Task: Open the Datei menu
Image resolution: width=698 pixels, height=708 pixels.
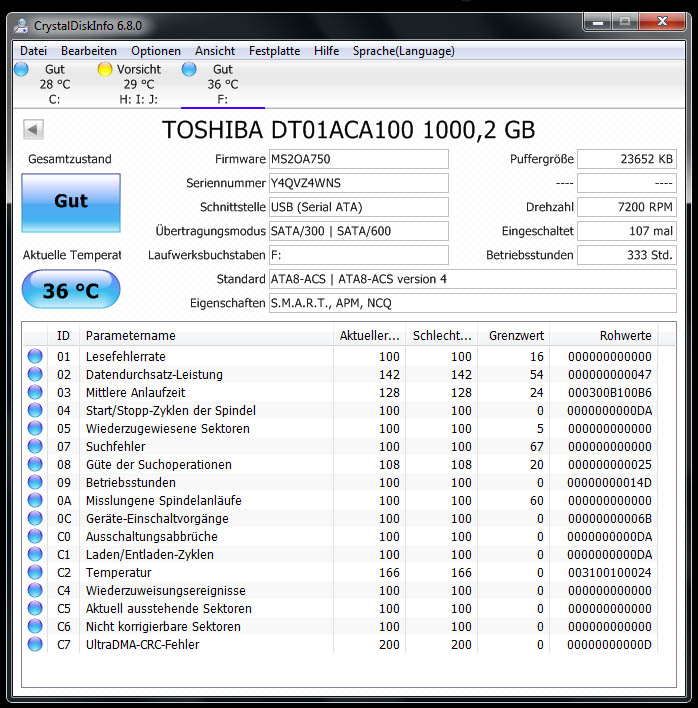Action: point(33,51)
